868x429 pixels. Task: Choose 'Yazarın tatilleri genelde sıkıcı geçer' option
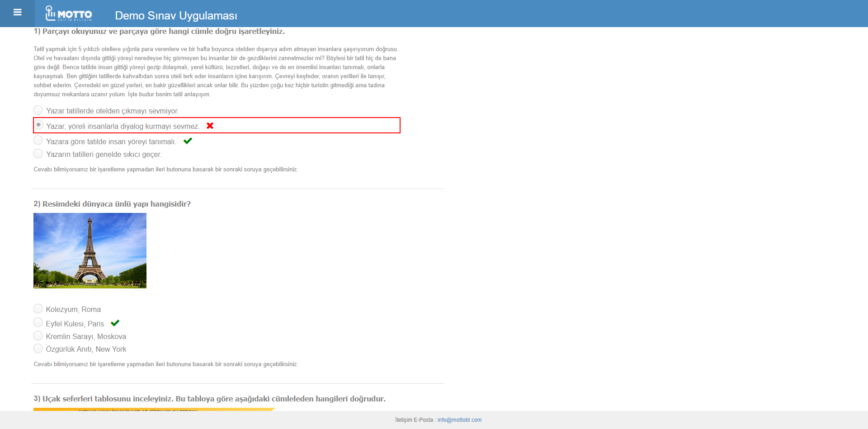38,154
